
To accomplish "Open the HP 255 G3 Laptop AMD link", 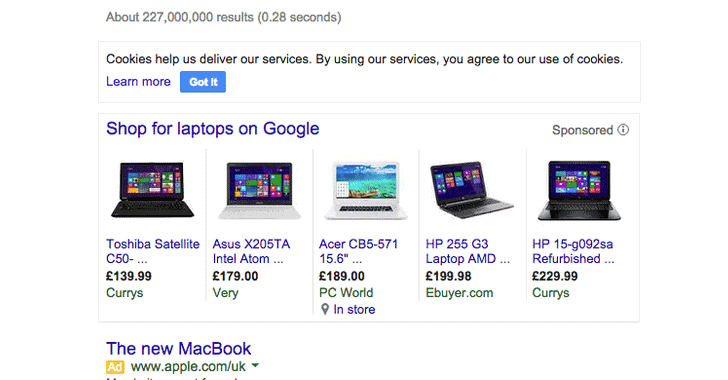I will [468, 251].
